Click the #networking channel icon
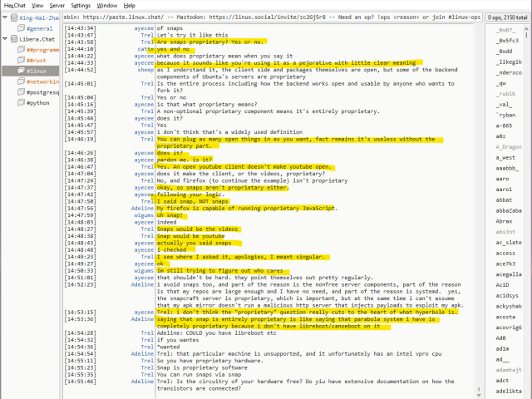532x399 pixels. (20, 82)
